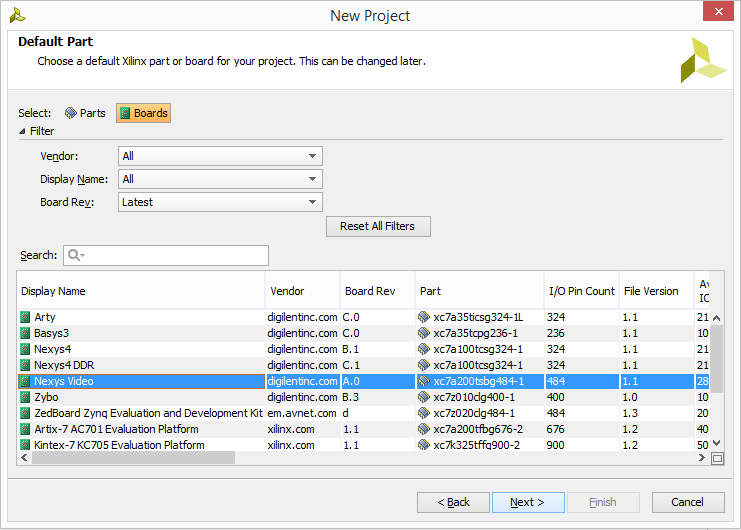Select Artix-7 AC701 Evaluation Platform row
The width and height of the screenshot is (741, 530).
point(363,429)
